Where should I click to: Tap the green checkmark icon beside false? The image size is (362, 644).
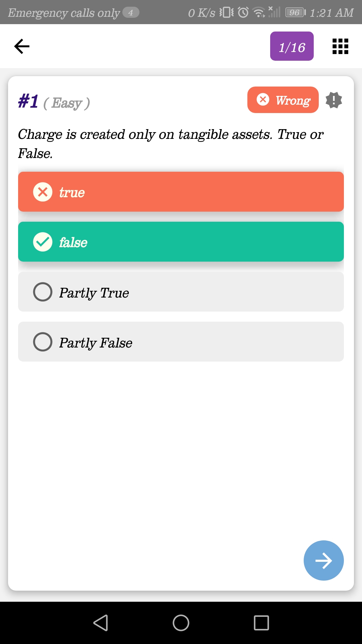coord(43,242)
